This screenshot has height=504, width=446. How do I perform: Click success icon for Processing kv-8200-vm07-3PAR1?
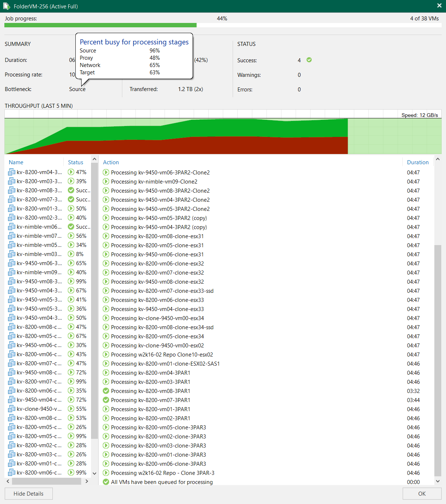[106, 400]
